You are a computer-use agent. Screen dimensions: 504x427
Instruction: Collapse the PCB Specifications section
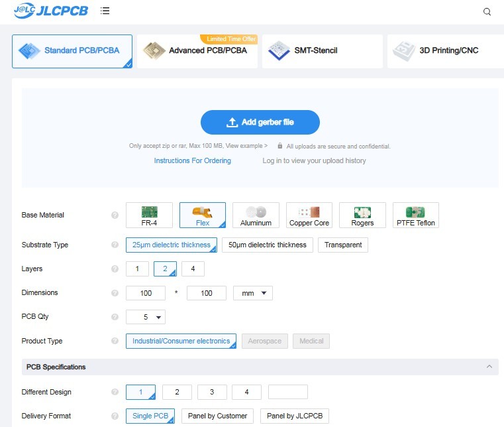(489, 367)
